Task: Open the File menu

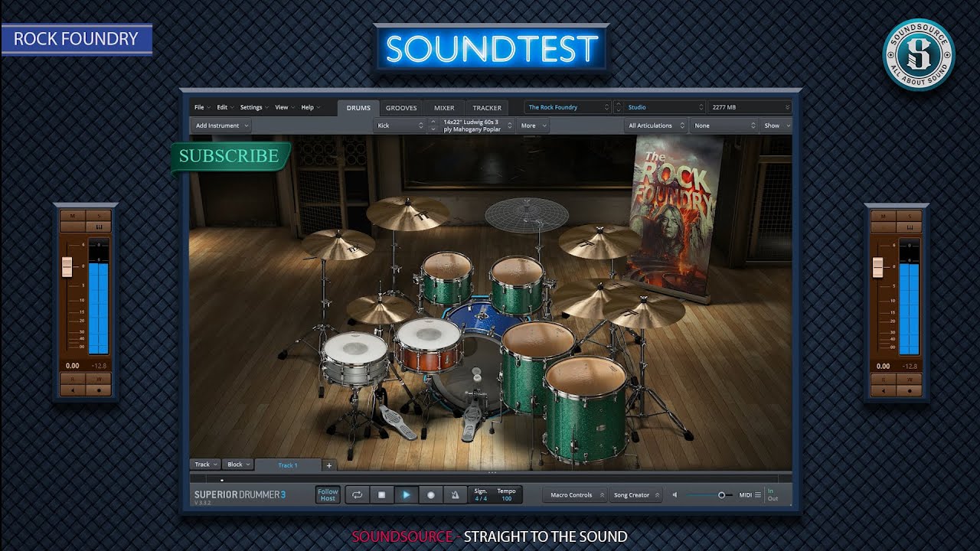Action: tap(202, 107)
